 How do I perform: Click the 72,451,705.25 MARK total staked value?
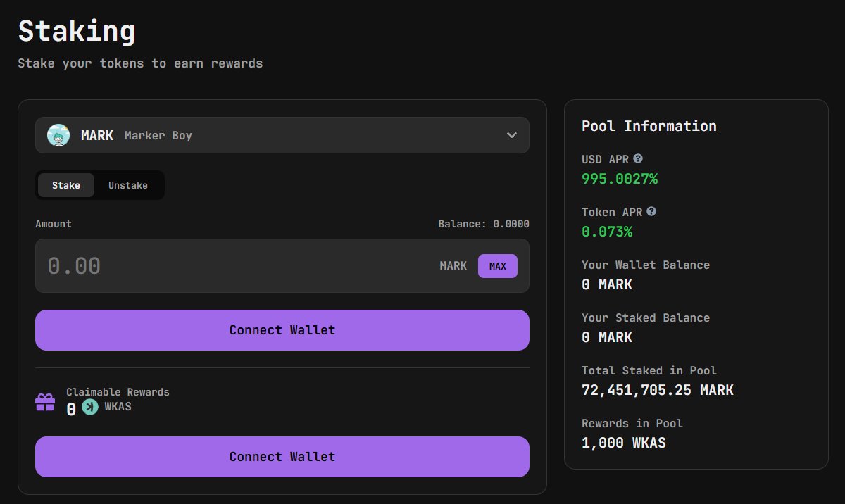coord(658,390)
